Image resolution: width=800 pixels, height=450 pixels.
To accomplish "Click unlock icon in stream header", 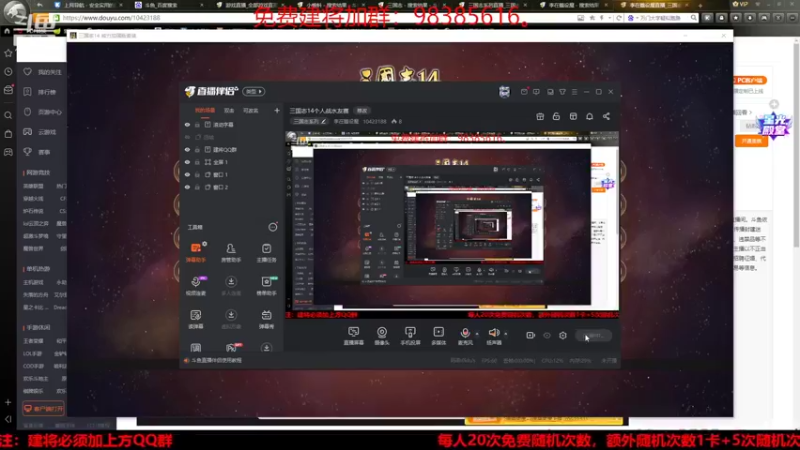I will click(x=556, y=116).
